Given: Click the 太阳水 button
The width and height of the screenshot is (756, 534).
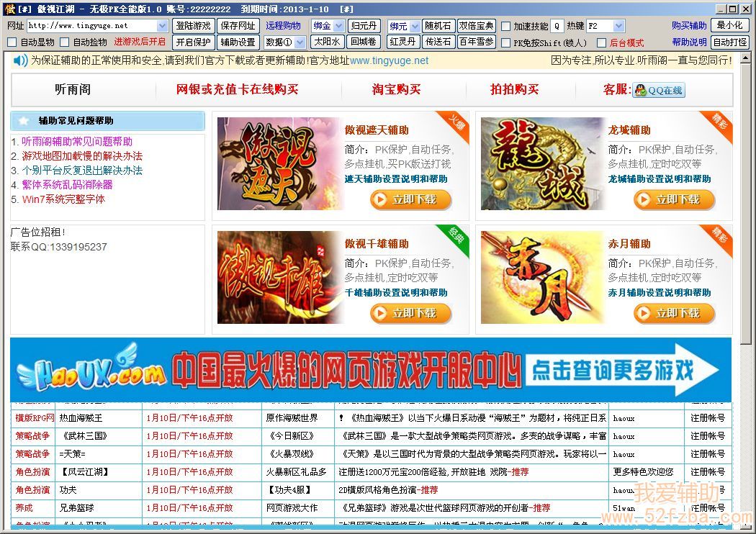Looking at the screenshot, I should click(328, 42).
